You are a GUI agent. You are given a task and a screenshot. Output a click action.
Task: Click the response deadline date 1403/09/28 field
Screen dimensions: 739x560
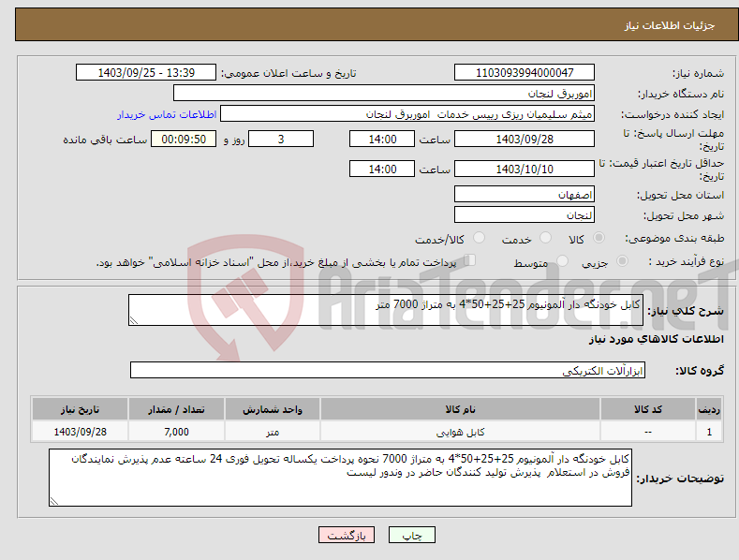point(525,139)
